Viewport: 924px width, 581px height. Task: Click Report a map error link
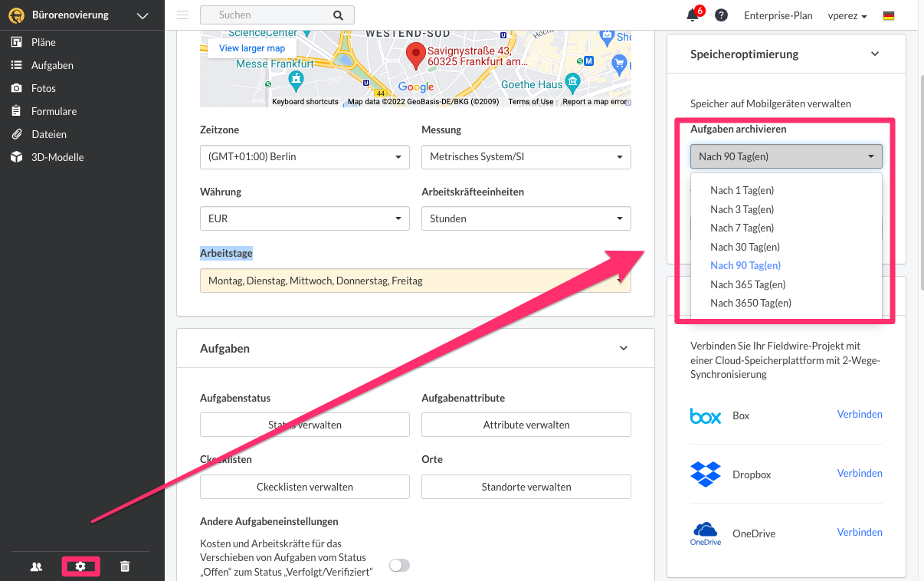[x=595, y=101]
